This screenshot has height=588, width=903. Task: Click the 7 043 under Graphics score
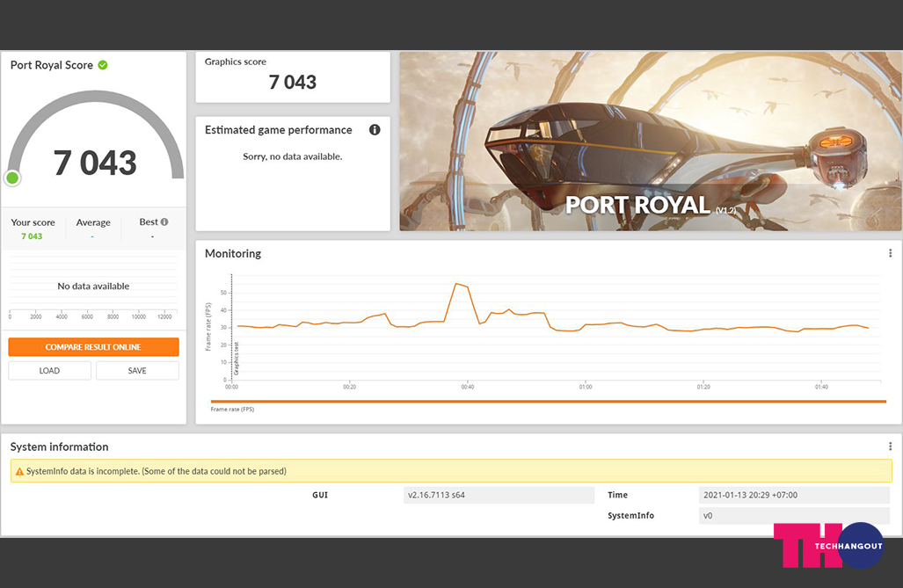pyautogui.click(x=293, y=83)
